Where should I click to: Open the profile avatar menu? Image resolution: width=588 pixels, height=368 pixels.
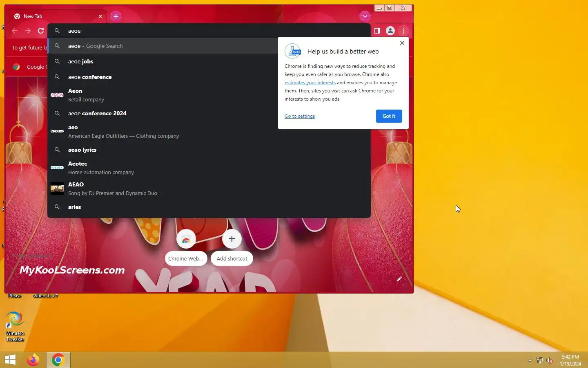point(390,31)
